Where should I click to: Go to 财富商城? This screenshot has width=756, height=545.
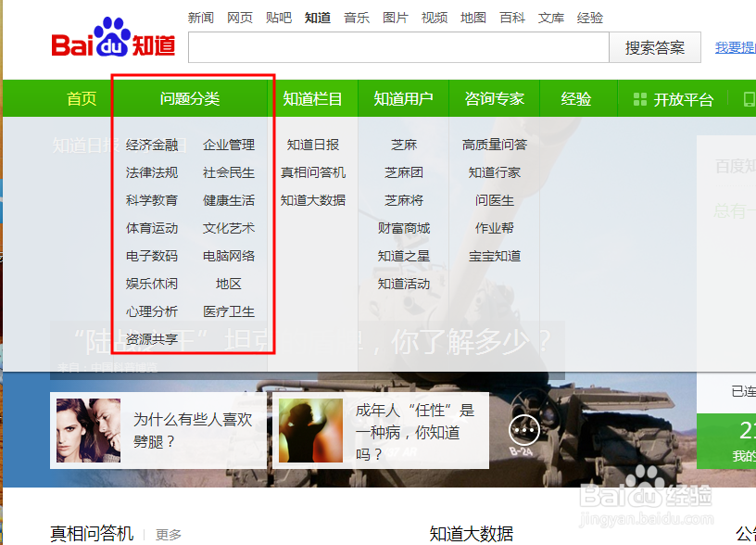click(x=404, y=228)
